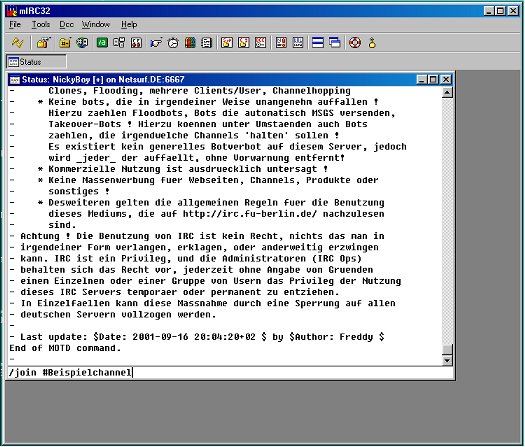525x447 pixels.
Task: Click the colorful books Address Book icon
Action: [190, 43]
